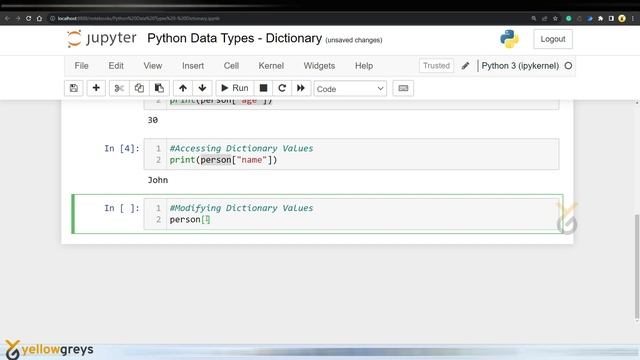
Task: Click the unsaved changes status text
Action: [x=354, y=40]
